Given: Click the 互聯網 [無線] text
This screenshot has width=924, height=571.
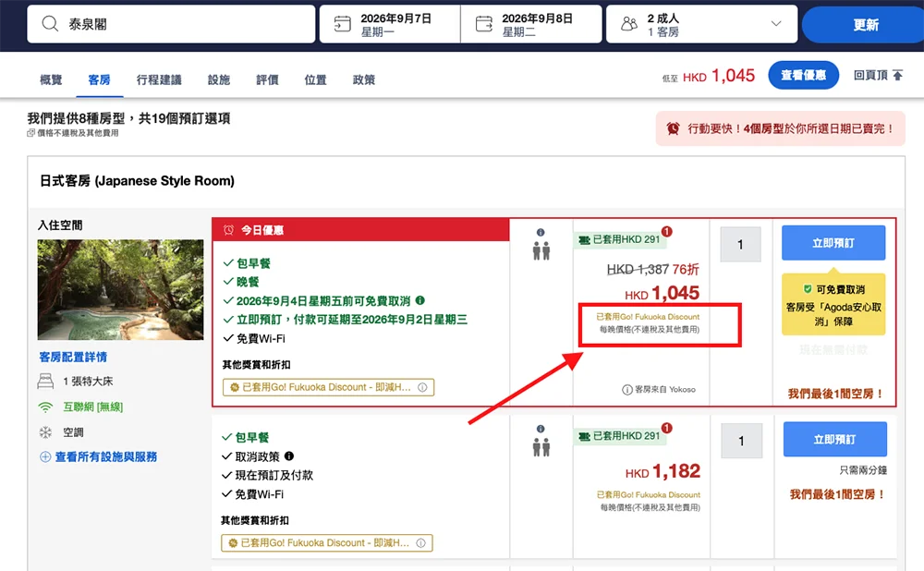Looking at the screenshot, I should click(x=93, y=407).
